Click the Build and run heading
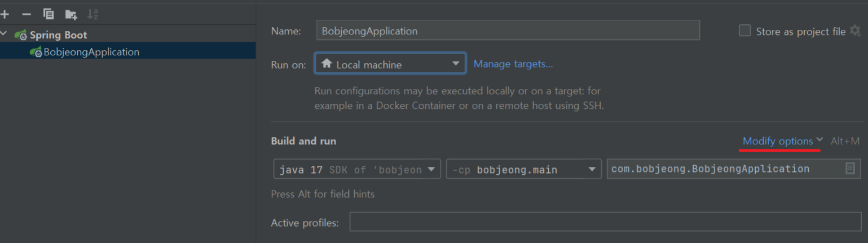Image resolution: width=868 pixels, height=243 pixels. click(303, 141)
